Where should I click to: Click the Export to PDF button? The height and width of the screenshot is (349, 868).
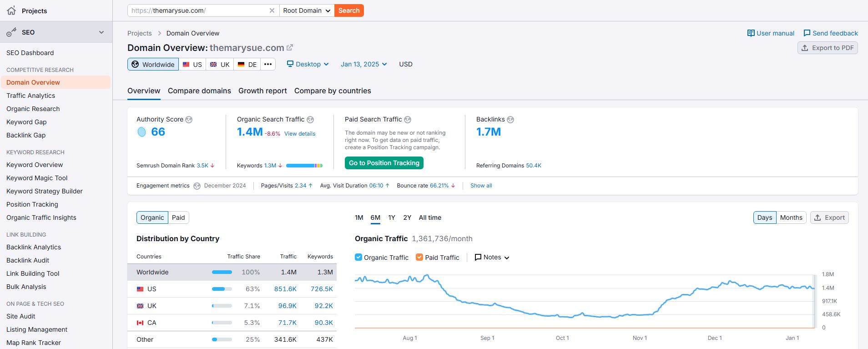pos(828,48)
